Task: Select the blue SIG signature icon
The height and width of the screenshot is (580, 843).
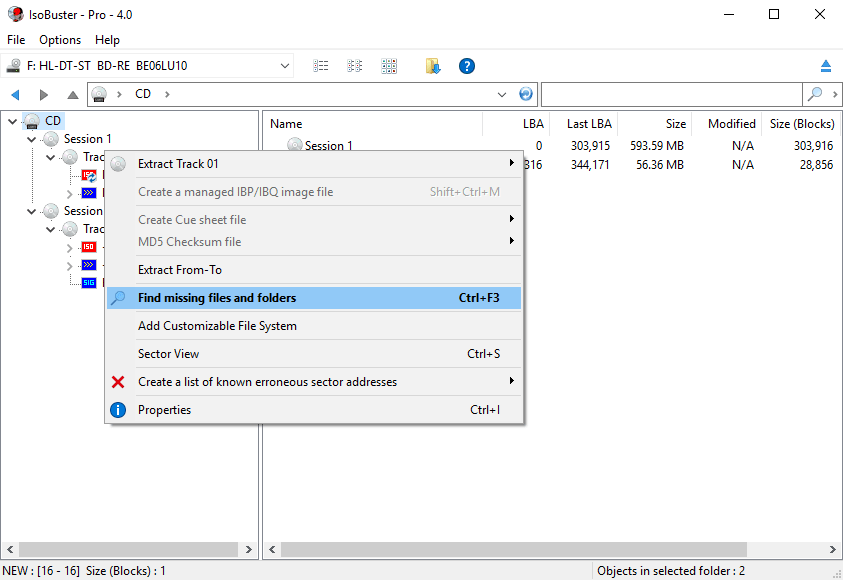Action: 89,283
